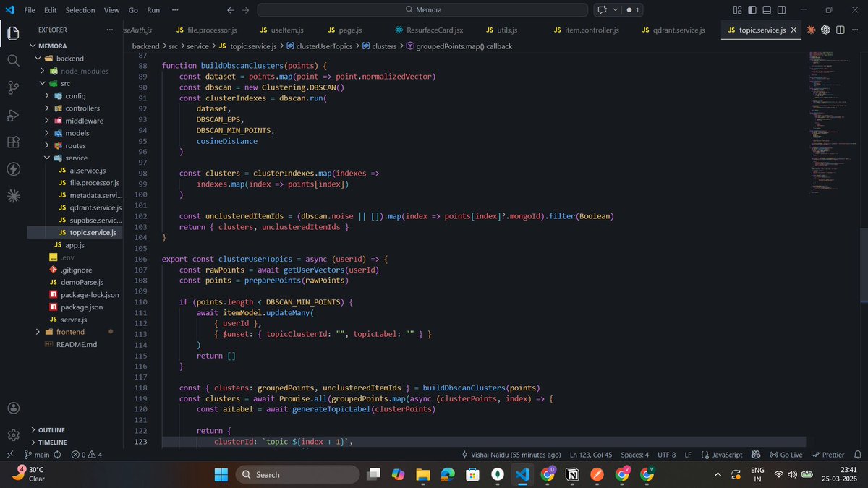Click the ChatGPT icon in the editor toolbar
This screenshot has width=868, height=488.
point(826,30)
